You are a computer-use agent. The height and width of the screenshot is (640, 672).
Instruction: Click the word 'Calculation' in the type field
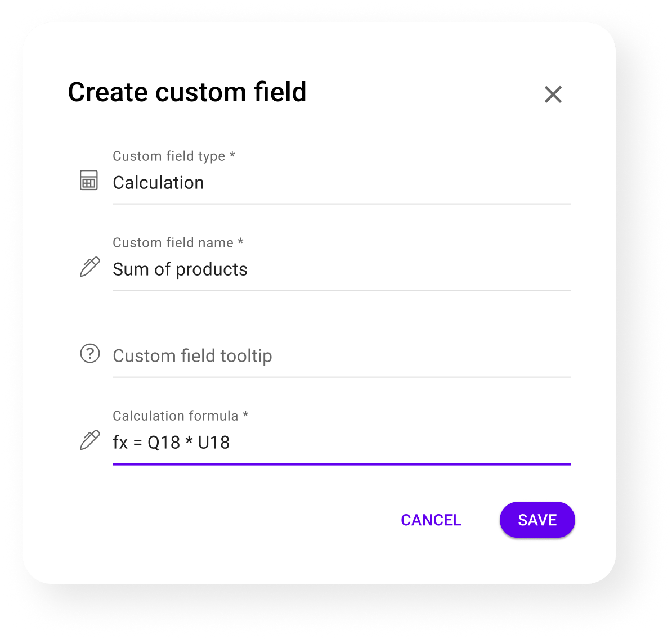(158, 183)
